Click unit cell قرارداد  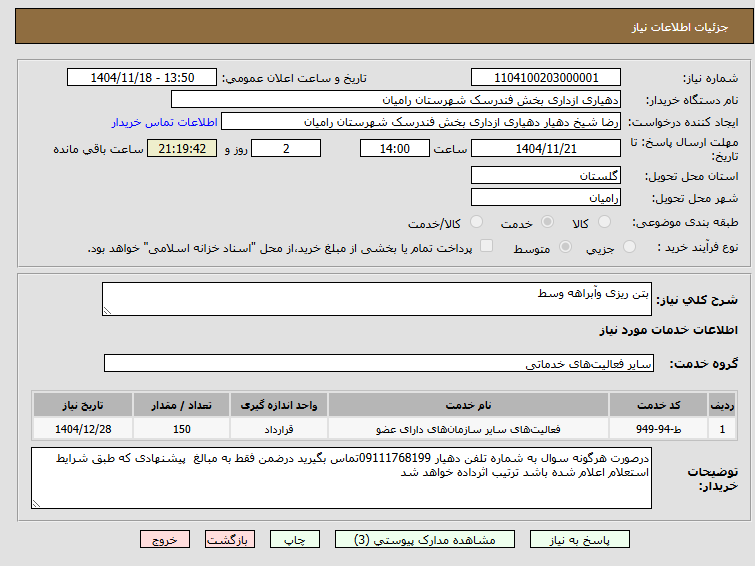point(279,429)
